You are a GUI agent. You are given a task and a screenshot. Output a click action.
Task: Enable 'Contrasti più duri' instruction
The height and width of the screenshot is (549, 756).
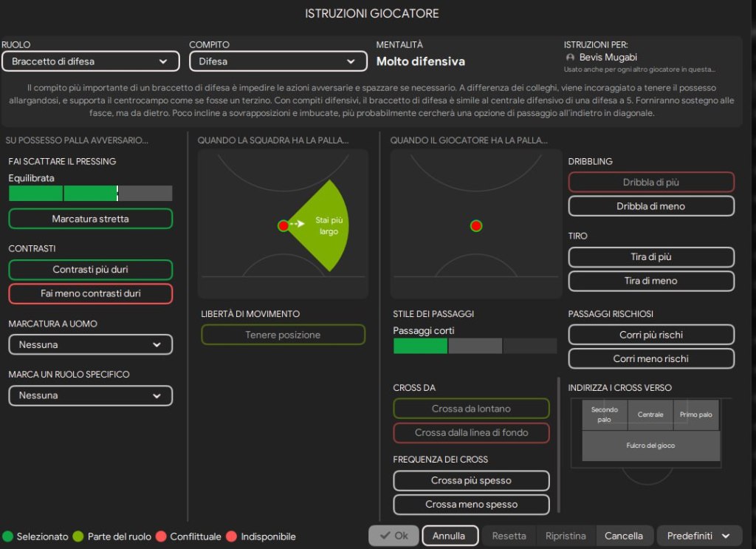pos(91,270)
